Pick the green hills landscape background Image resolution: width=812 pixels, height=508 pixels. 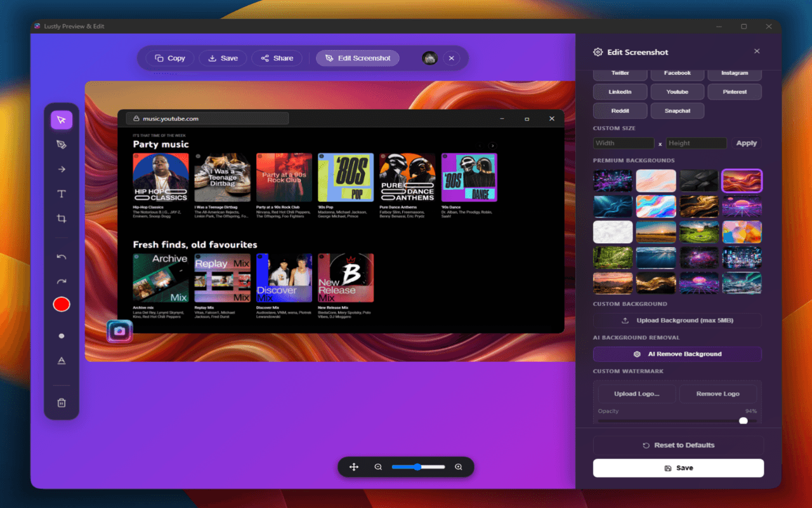[x=699, y=232]
